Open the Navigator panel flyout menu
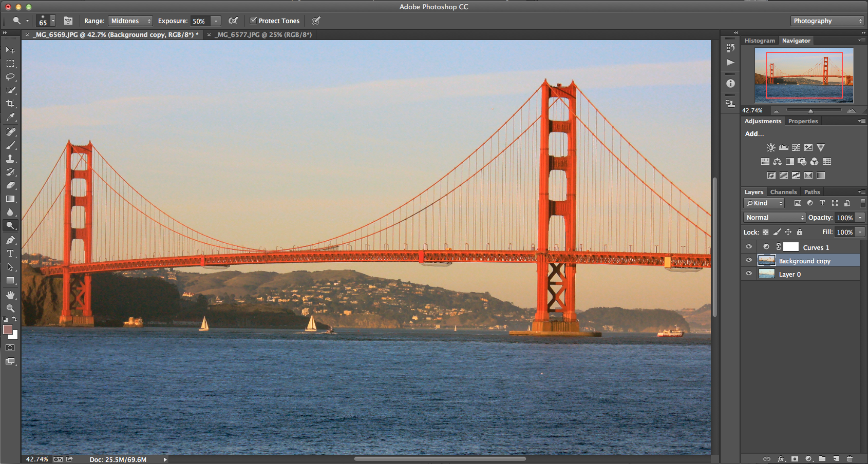The image size is (868, 464). point(862,41)
